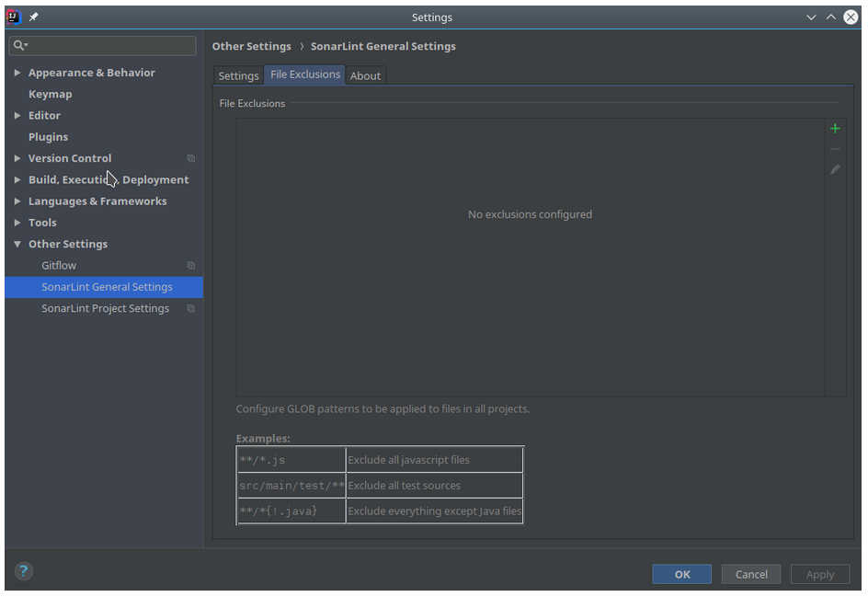Image resolution: width=868 pixels, height=597 pixels.
Task: Expand Build, Execution, Deployment arrow
Action: pyautogui.click(x=17, y=179)
